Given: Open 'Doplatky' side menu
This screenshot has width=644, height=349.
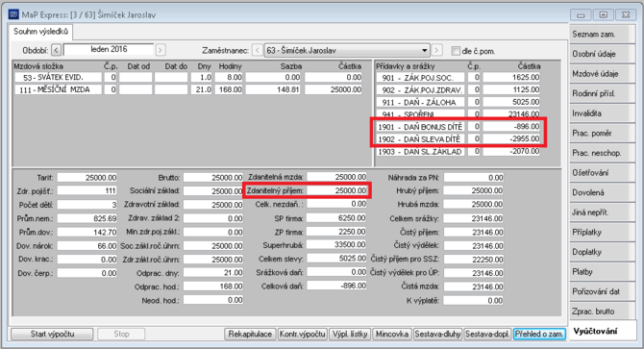Looking at the screenshot, I should point(602,252).
